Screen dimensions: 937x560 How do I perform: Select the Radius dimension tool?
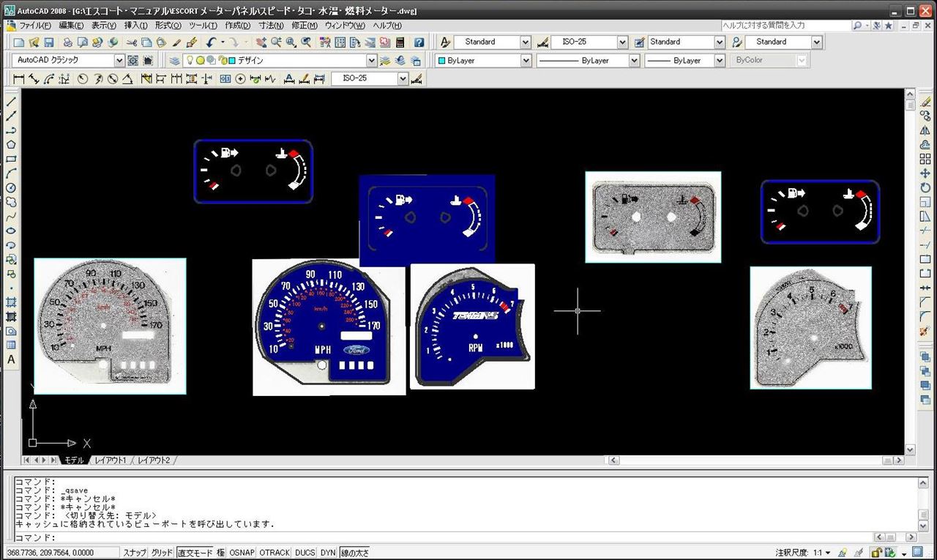pyautogui.click(x=83, y=78)
